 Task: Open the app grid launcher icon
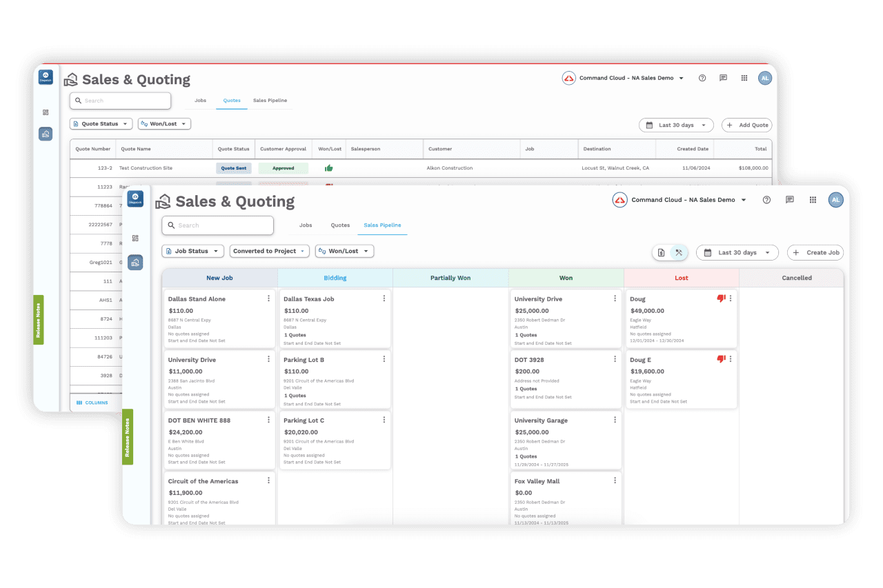(813, 200)
